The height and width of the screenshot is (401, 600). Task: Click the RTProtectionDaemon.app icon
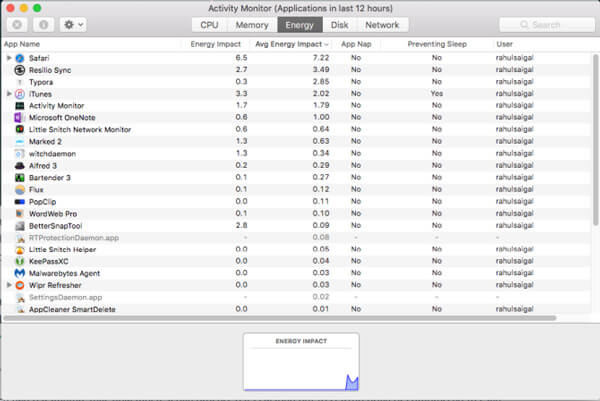coord(20,238)
